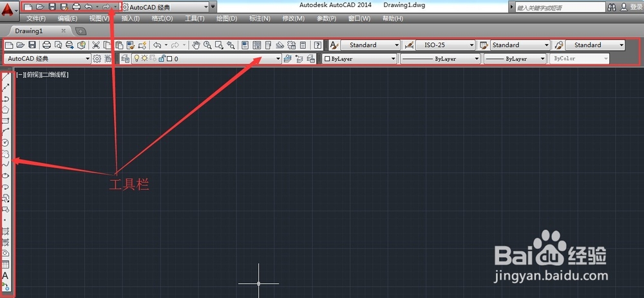
Task: Select the Table tool in Draw toolbar
Action: pos(5,265)
